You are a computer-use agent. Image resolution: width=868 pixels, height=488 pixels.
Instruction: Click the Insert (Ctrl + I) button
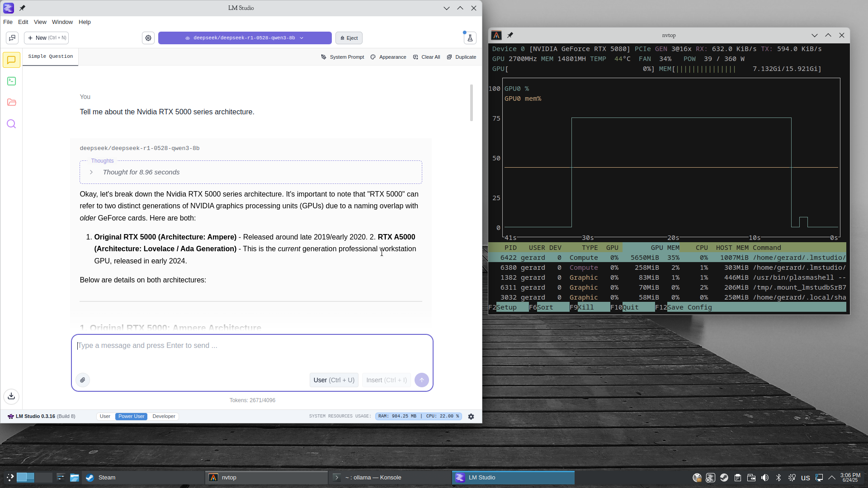pos(387,380)
